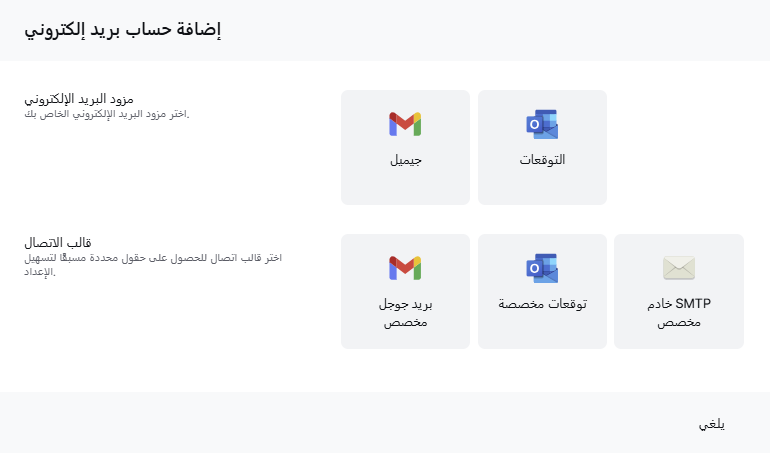Click the مزود البريد الإلكتروني section heading

tap(78, 99)
